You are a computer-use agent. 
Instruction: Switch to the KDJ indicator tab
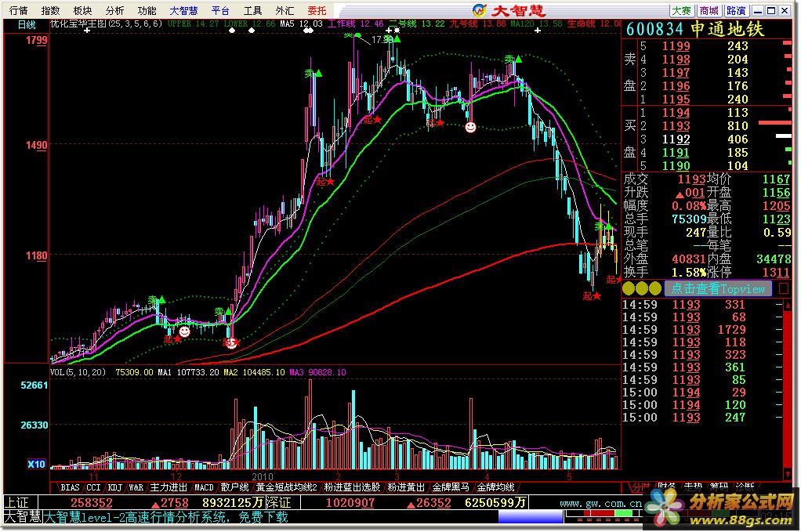115,487
